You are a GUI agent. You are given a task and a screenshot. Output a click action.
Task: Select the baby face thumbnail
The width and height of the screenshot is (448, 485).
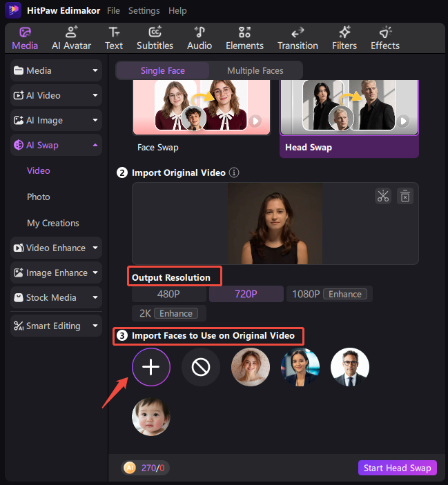[151, 417]
